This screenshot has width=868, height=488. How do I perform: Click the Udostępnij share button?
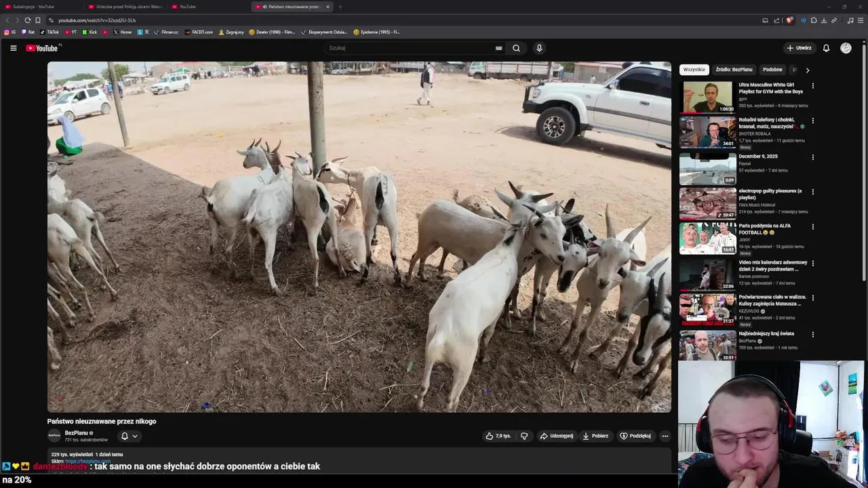(557, 436)
